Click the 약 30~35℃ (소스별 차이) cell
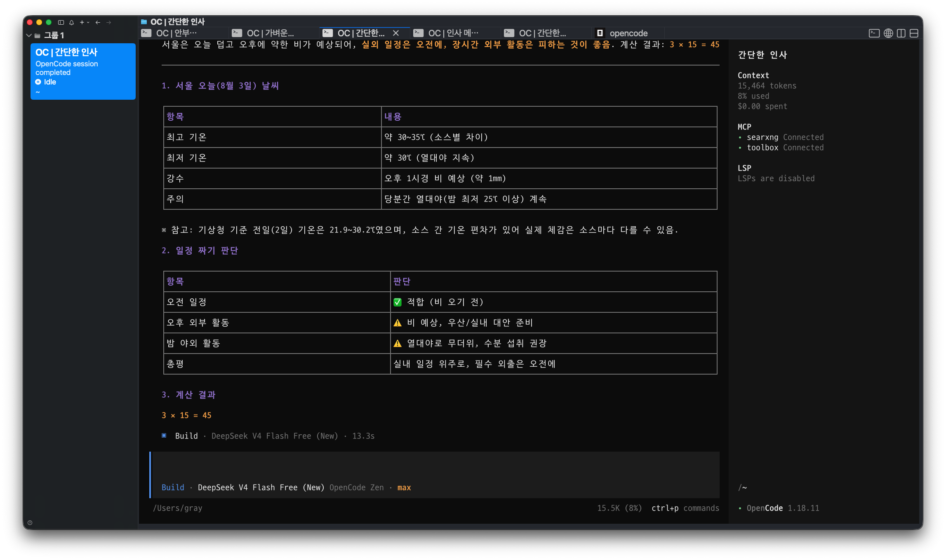946x560 pixels. pyautogui.click(x=549, y=137)
